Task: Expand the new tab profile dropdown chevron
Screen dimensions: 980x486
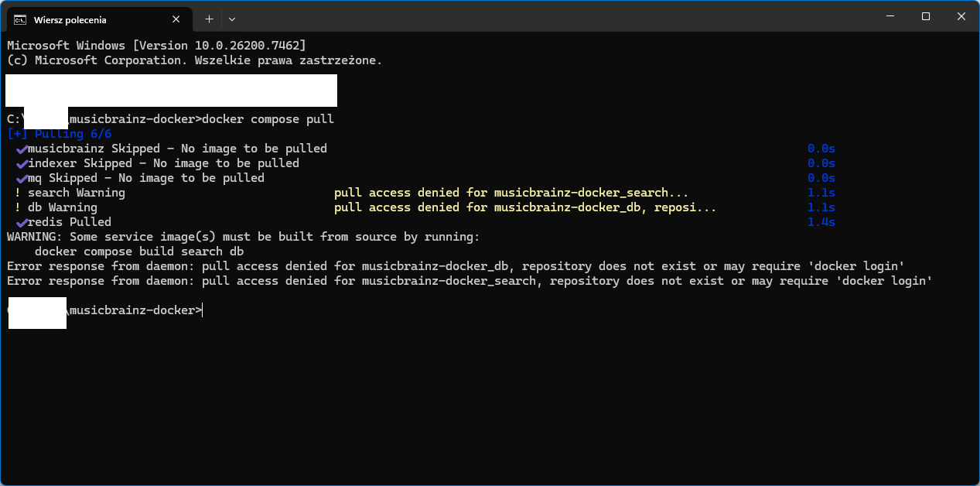Action: tap(232, 19)
